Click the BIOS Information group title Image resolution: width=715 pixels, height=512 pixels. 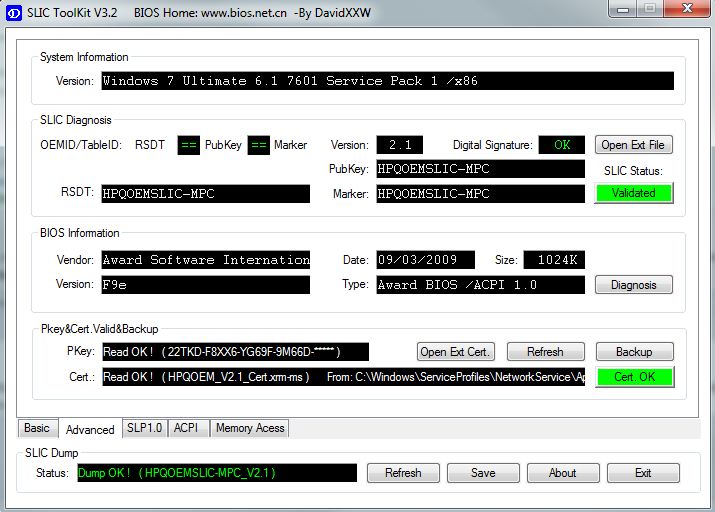pyautogui.click(x=80, y=233)
